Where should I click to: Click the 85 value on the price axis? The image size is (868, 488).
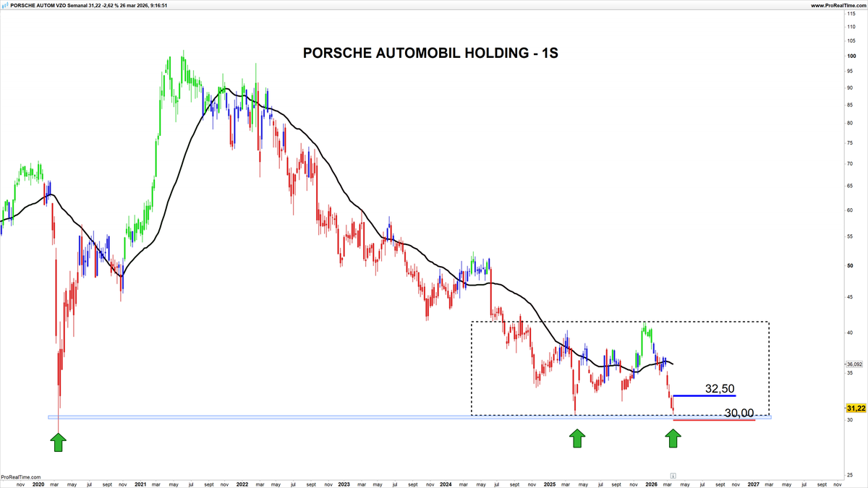tap(850, 105)
